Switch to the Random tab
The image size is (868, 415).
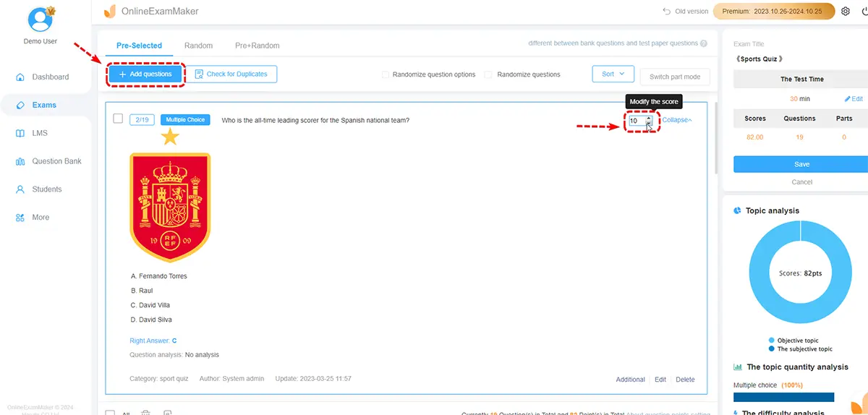coord(198,46)
